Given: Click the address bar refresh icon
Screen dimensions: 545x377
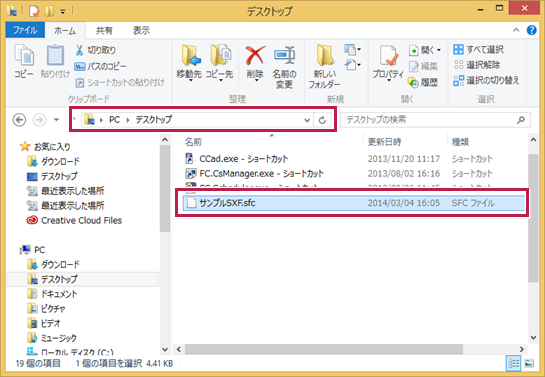Looking at the screenshot, I should coord(322,120).
